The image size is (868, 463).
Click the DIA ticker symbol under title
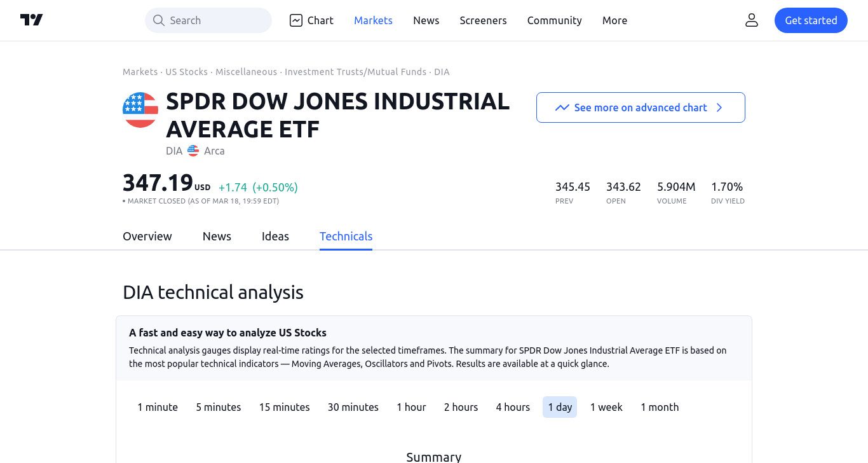174,151
